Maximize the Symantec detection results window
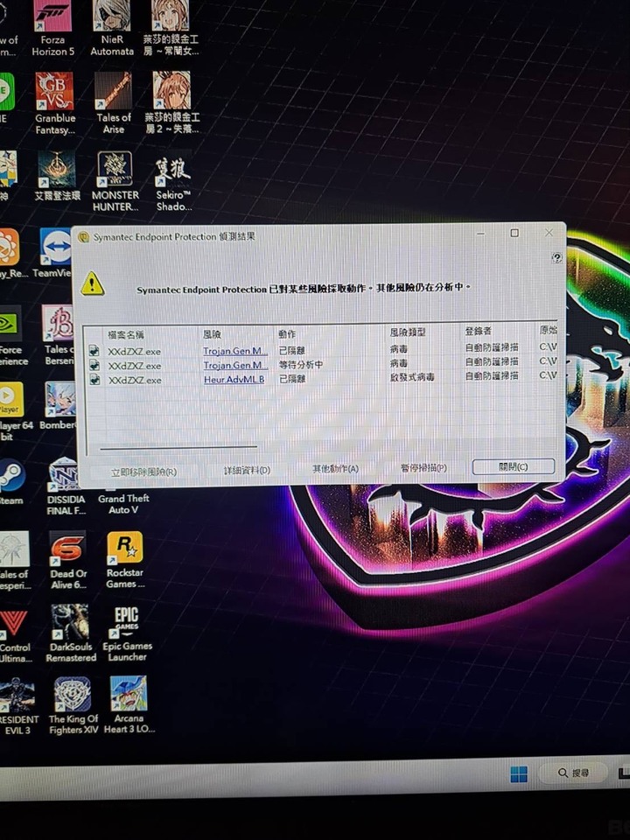 pos(514,233)
